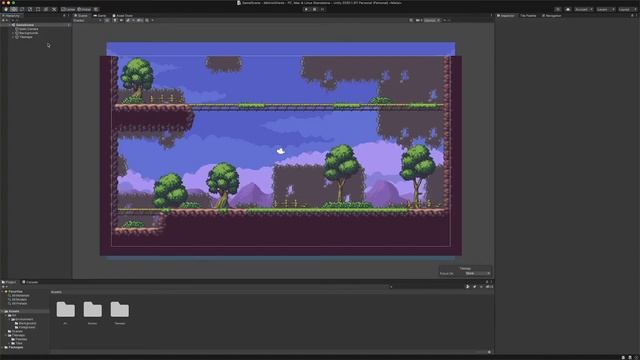Toggle hidden objects visibility icon
This screenshot has height=360, width=640.
[x=139, y=20]
